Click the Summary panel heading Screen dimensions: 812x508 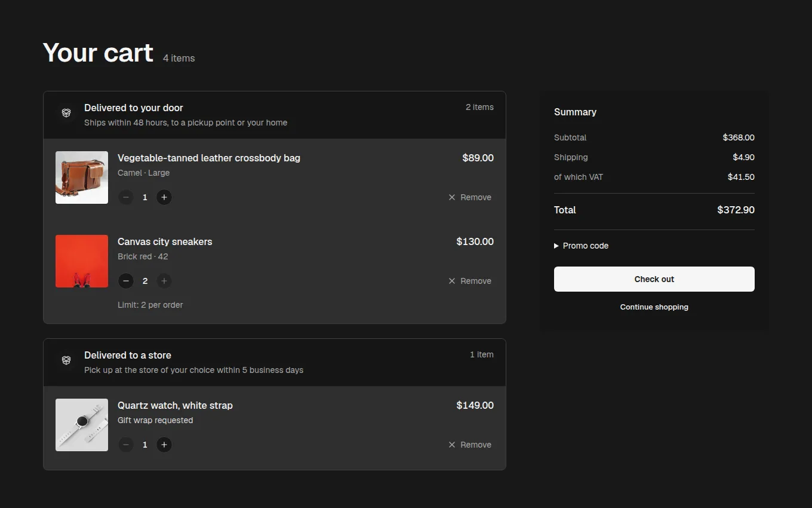(575, 112)
